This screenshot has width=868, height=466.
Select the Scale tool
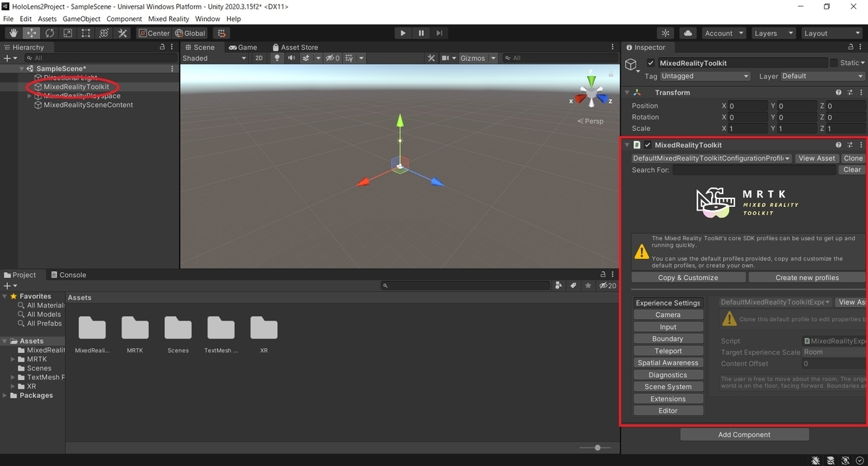pyautogui.click(x=67, y=33)
